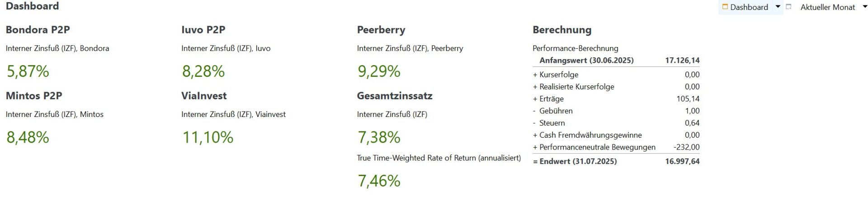The image size is (868, 205).
Task: Select the True Time-Weighted Rate of Return widget label
Action: pyautogui.click(x=439, y=158)
